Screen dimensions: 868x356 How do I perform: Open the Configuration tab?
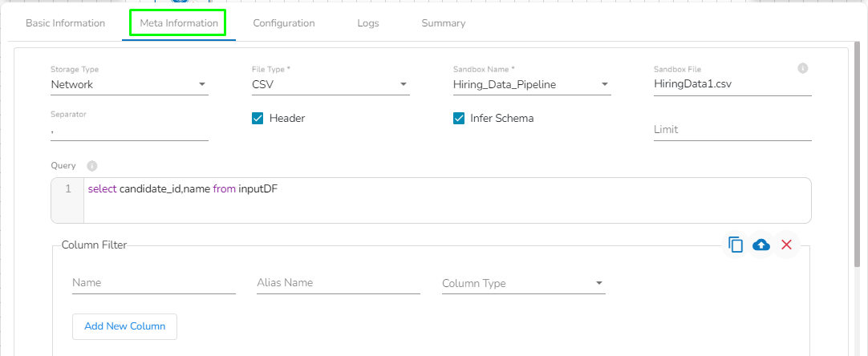(283, 23)
